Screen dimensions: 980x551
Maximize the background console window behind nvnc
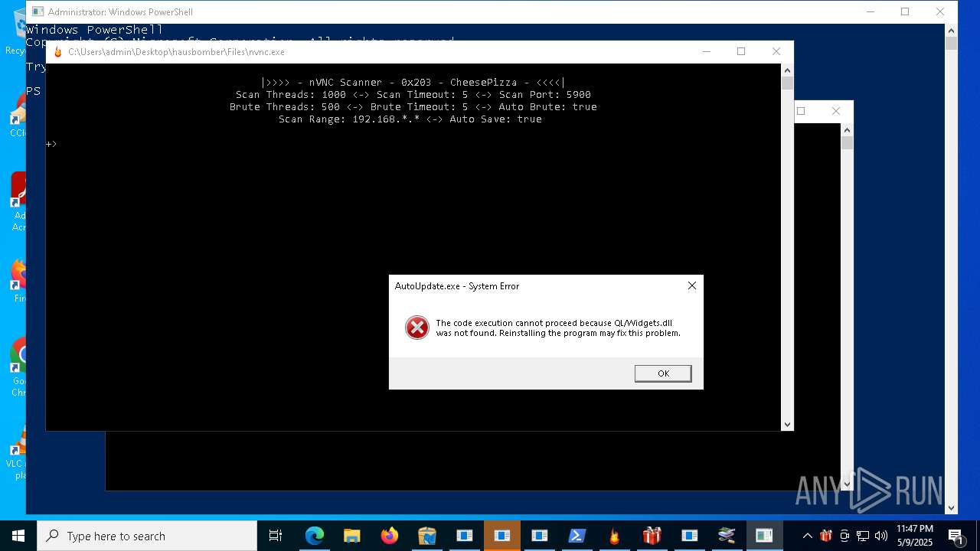coord(802,111)
